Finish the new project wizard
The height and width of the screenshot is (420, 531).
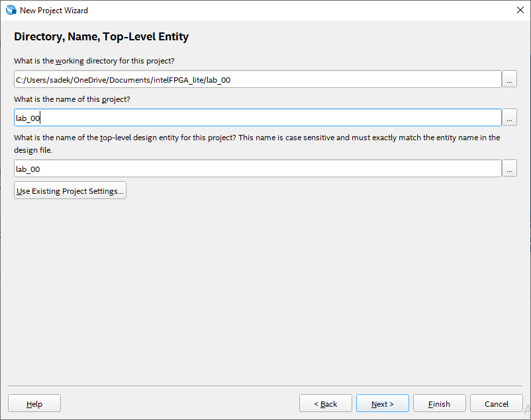tap(439, 403)
